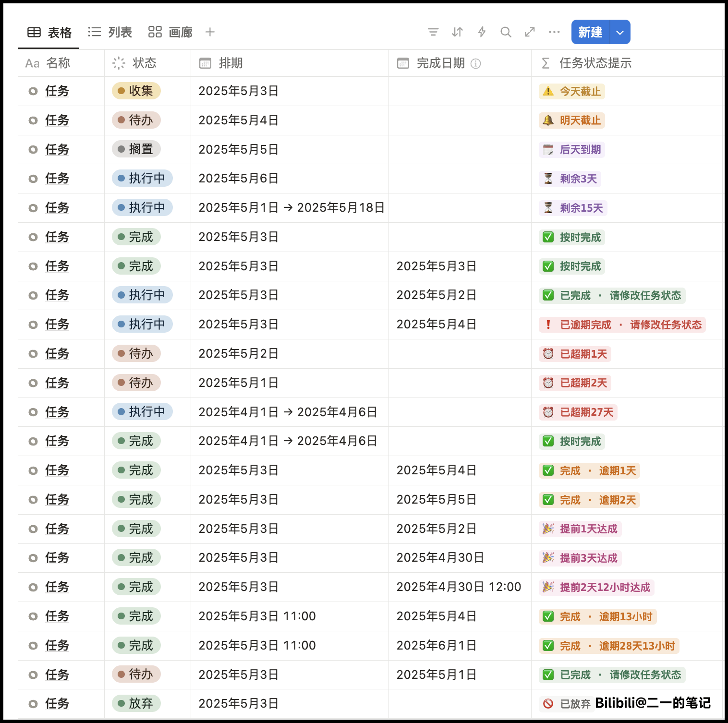This screenshot has width=728, height=723.
Task: Open the first 任务 page in the table
Action: tap(57, 91)
